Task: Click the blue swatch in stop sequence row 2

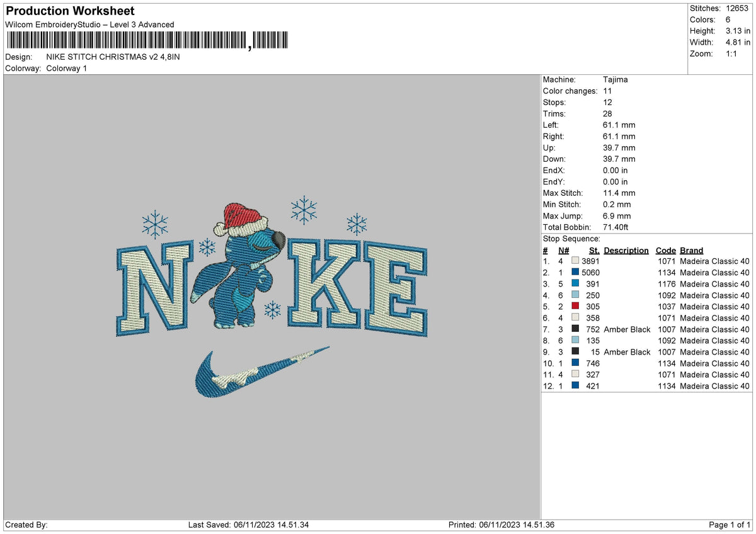Action: pyautogui.click(x=575, y=272)
